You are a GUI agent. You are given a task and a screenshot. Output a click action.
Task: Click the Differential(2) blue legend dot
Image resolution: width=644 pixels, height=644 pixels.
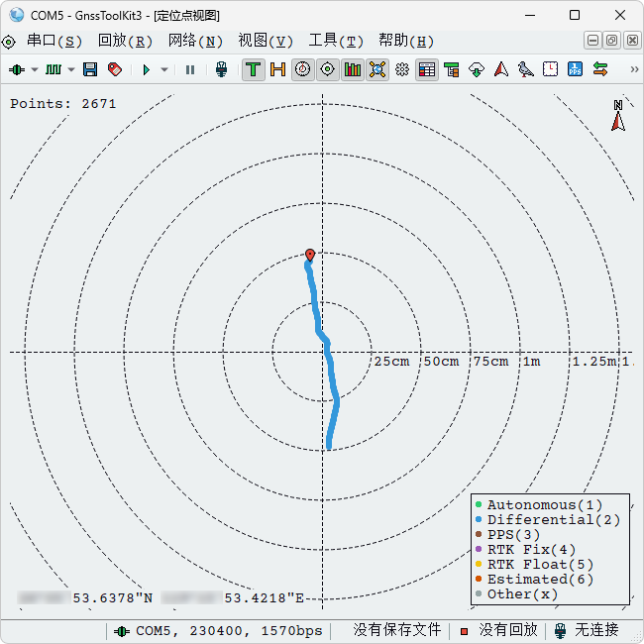click(x=479, y=519)
